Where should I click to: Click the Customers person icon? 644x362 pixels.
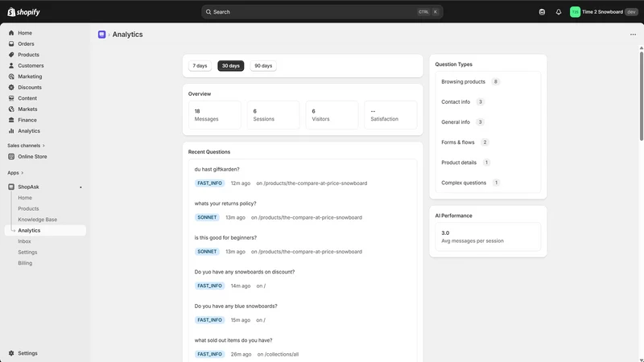(x=11, y=66)
